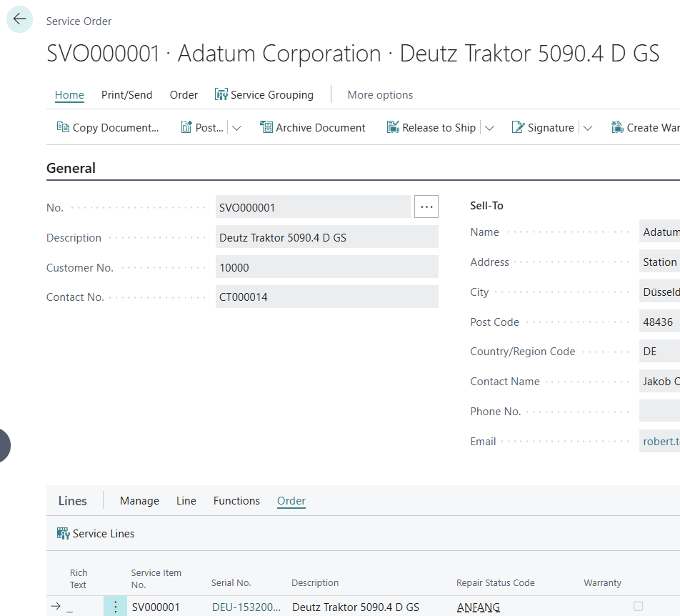Screen dimensions: 680x616
Task: Click the Post action icon
Action: (x=186, y=128)
